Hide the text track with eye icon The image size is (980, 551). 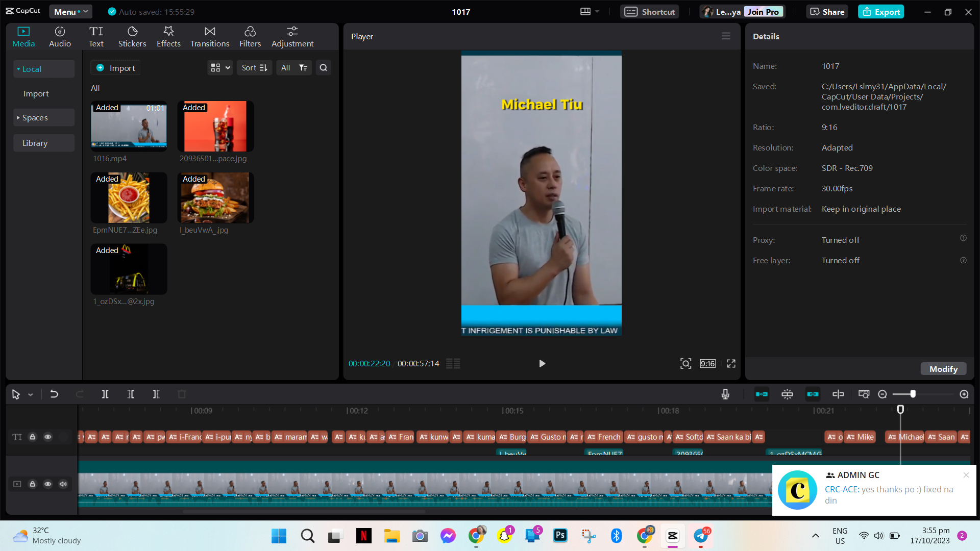coord(47,437)
